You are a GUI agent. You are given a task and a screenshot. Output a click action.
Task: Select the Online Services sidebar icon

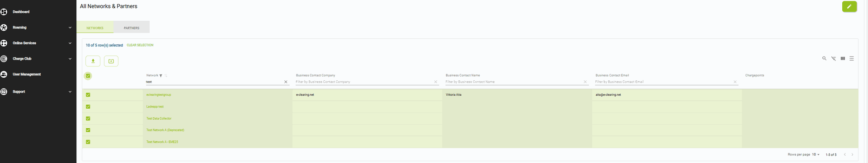click(x=4, y=43)
